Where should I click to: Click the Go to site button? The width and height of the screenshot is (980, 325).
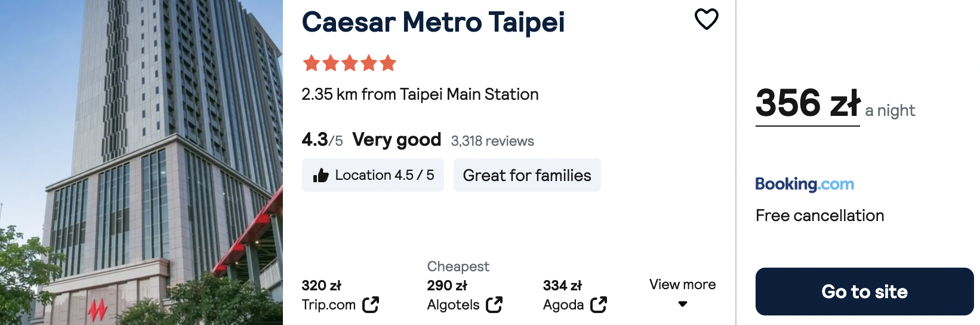864,292
